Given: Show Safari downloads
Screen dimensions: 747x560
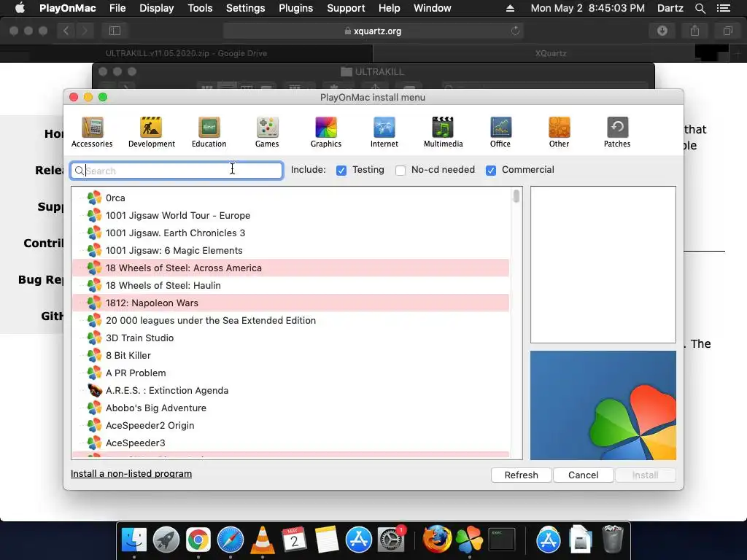Looking at the screenshot, I should pos(662,31).
